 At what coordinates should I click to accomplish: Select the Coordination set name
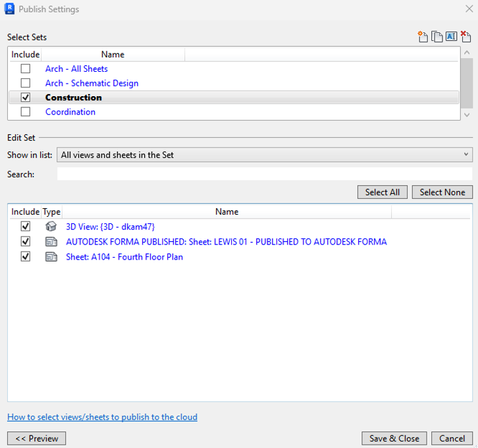(x=70, y=112)
